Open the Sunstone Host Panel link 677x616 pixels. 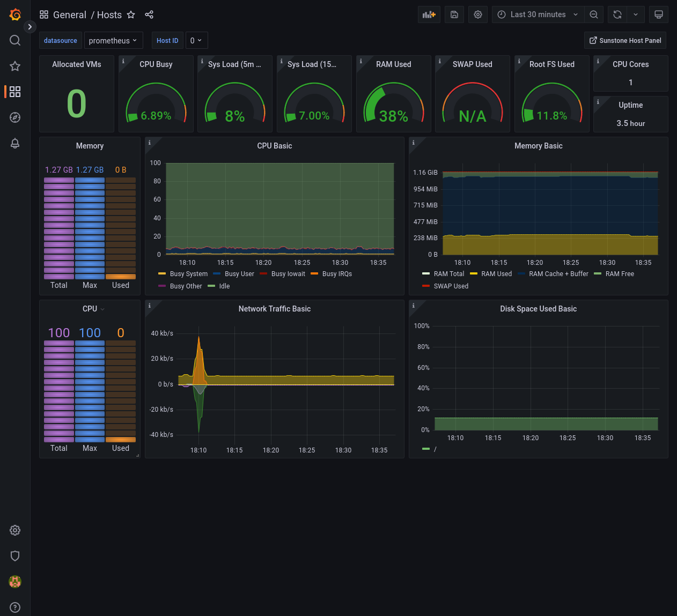[x=625, y=40]
